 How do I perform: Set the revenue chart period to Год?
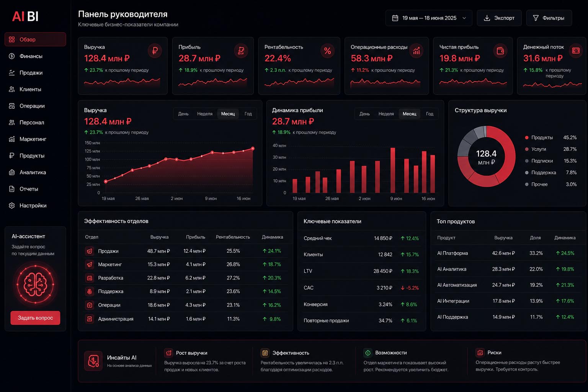coord(248,114)
